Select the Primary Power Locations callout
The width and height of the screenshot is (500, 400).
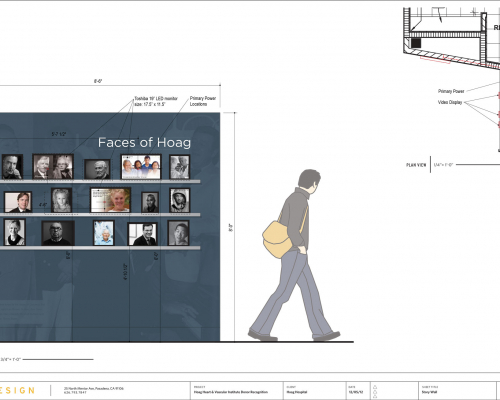(x=203, y=101)
